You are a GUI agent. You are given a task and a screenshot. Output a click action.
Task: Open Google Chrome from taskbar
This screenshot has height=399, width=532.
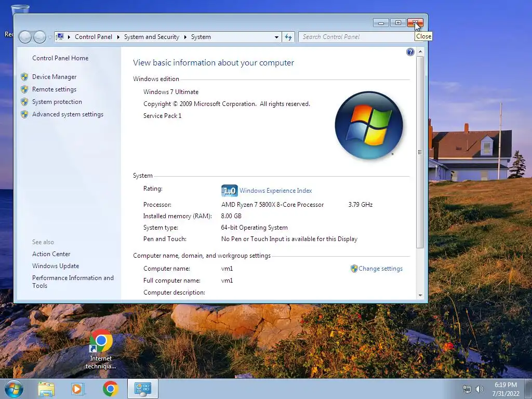[110, 389]
